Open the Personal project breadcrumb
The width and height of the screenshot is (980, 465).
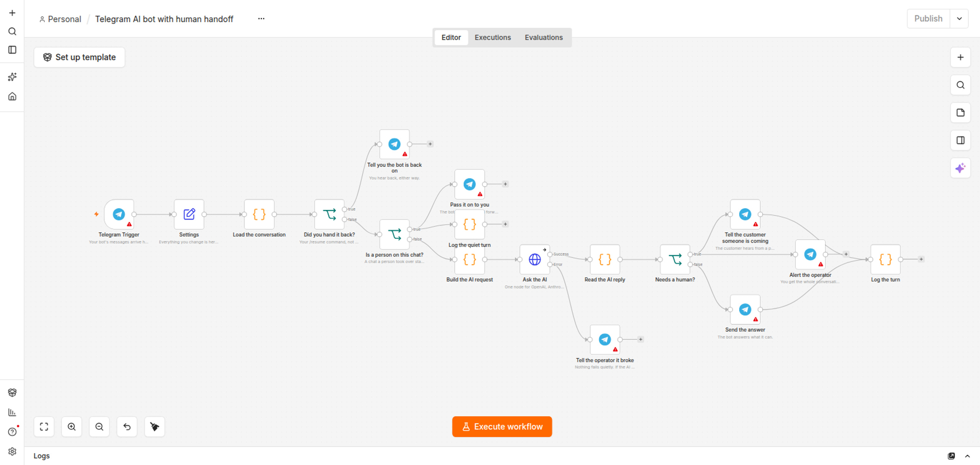click(x=60, y=19)
